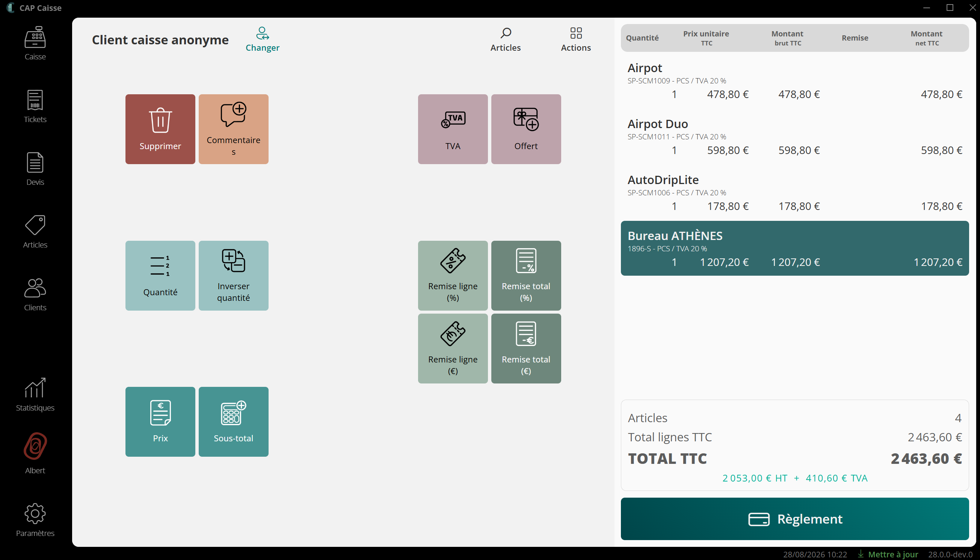980x560 pixels.
Task: Insert a Sous-total line
Action: point(234,421)
